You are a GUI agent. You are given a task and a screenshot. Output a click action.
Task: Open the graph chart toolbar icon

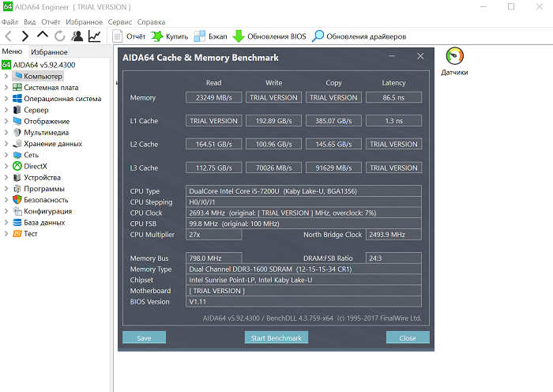pyautogui.click(x=95, y=36)
